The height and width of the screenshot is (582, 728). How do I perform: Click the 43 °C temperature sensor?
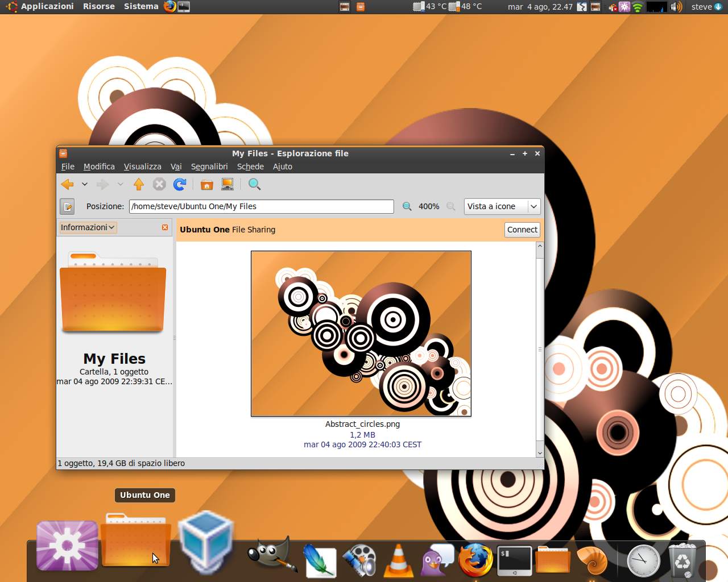tap(429, 7)
